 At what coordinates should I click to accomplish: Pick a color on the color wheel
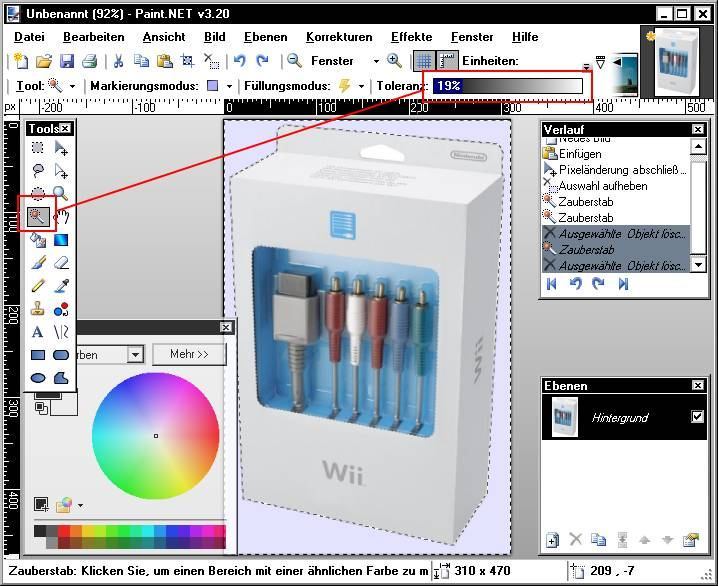156,436
